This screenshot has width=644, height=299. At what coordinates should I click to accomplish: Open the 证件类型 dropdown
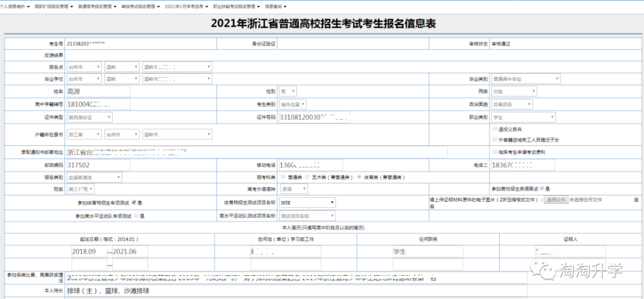click(90, 117)
